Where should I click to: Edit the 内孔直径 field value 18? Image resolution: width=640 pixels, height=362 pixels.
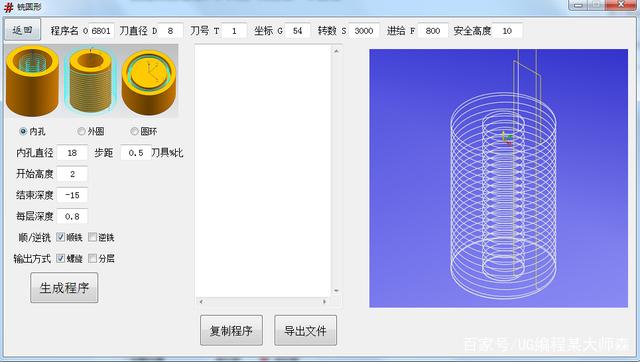(72, 153)
